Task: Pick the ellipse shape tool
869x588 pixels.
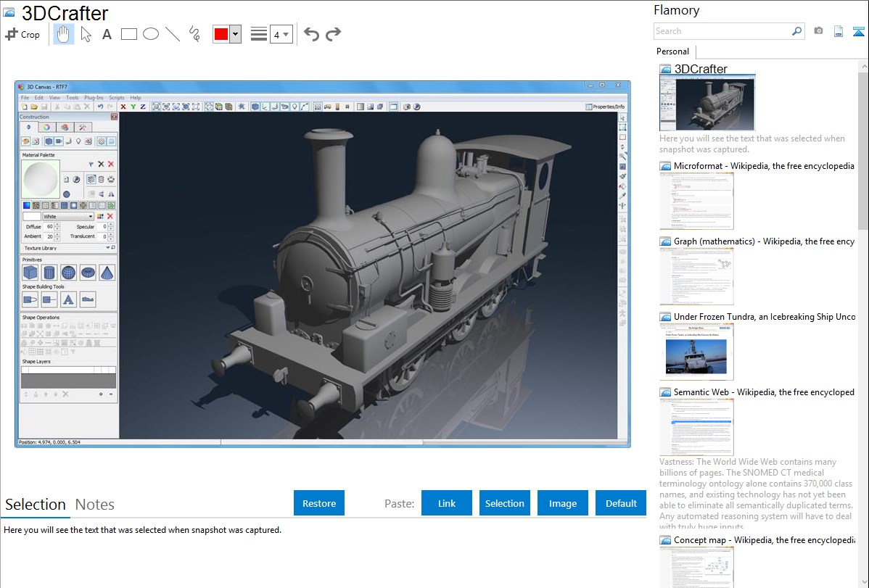Action: (x=151, y=34)
